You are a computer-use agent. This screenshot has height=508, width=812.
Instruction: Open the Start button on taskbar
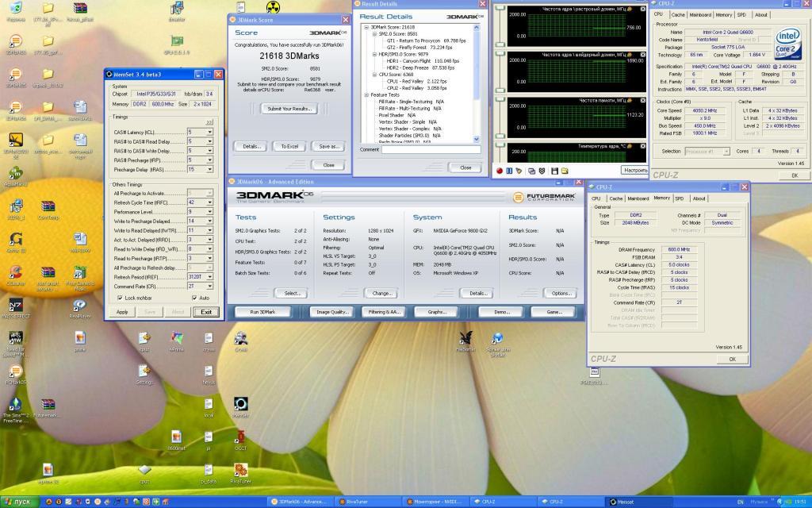tap(20, 502)
